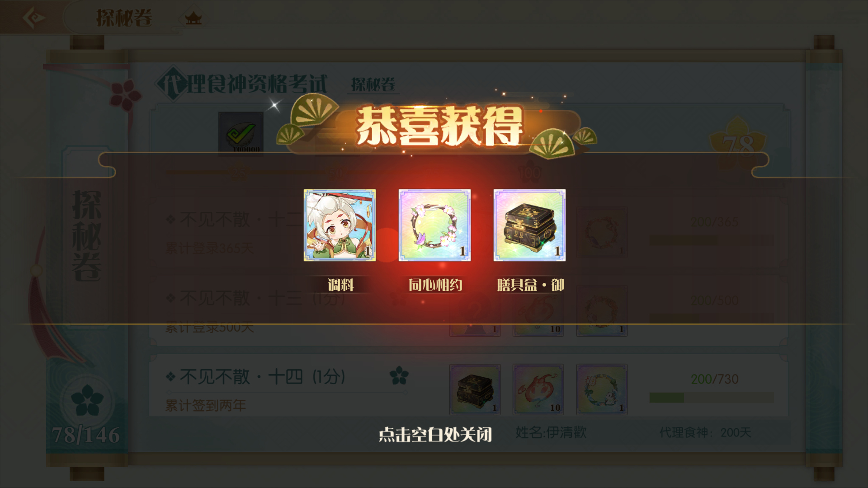Viewport: 868px width, 488px height.
Task: Open the 探秘卷 tab label
Action: pos(373,84)
